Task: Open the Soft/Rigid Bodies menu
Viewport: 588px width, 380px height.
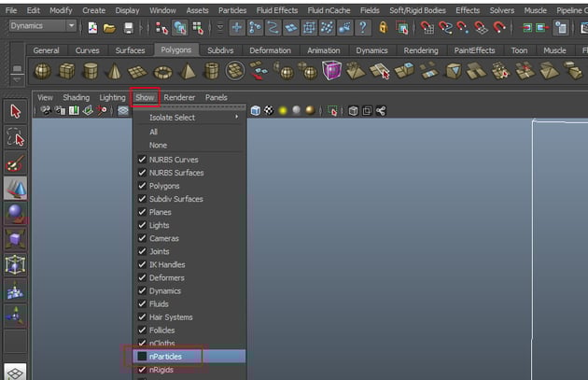Action: point(417,10)
